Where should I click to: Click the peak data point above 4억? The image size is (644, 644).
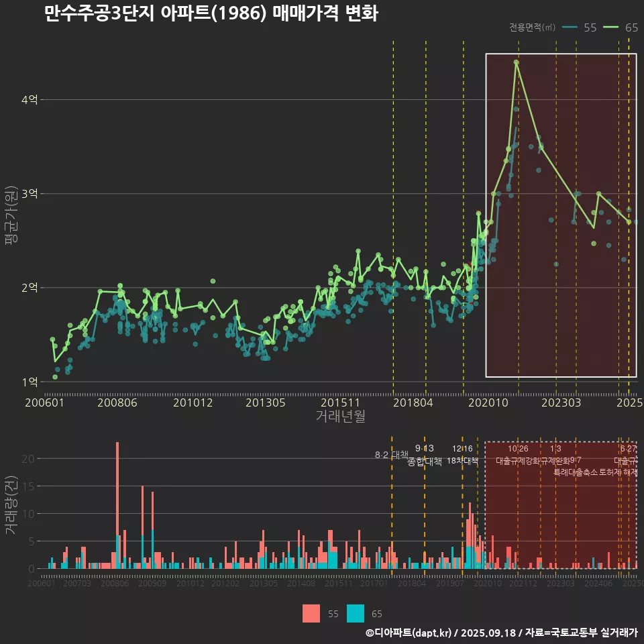click(516, 62)
